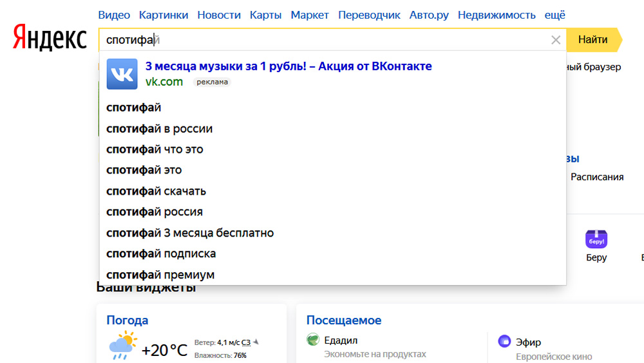The image size is (644, 363).
Task: Click the Погода widget title
Action: [127, 320]
